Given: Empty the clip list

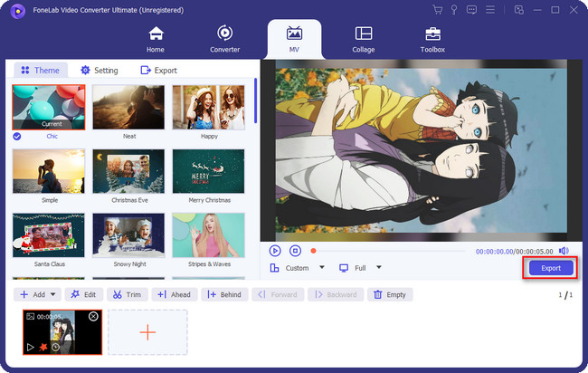Looking at the screenshot, I should (x=390, y=294).
